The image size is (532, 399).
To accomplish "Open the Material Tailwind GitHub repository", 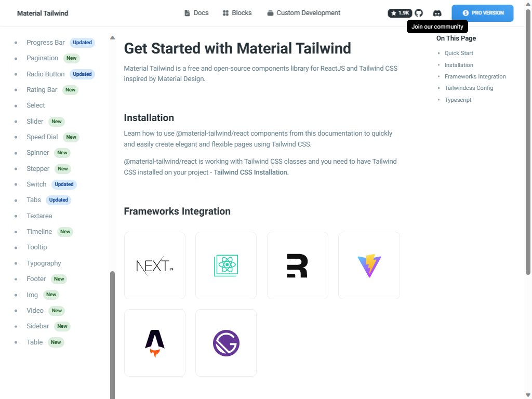I will point(419,13).
